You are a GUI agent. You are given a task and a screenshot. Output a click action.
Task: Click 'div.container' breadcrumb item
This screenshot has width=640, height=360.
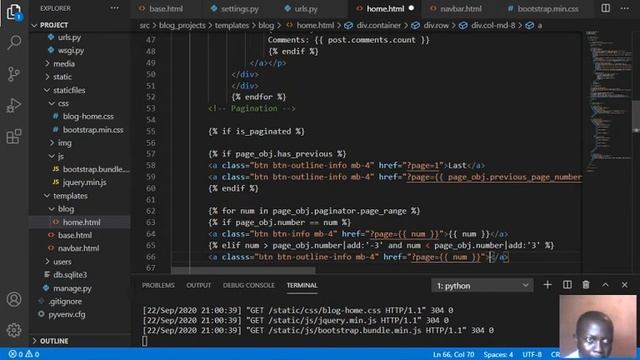pos(378,25)
